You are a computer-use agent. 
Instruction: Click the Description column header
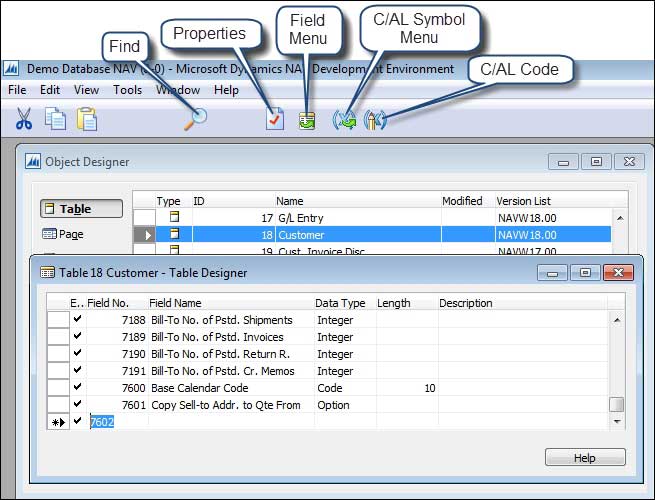click(x=465, y=303)
